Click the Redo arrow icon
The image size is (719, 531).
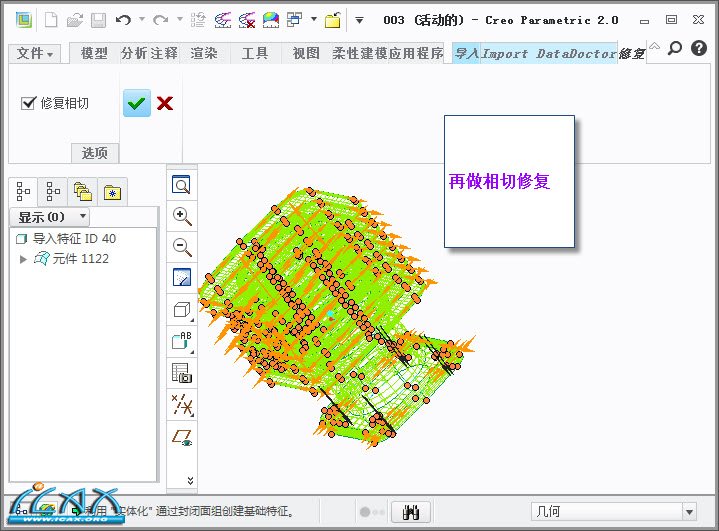pyautogui.click(x=160, y=20)
